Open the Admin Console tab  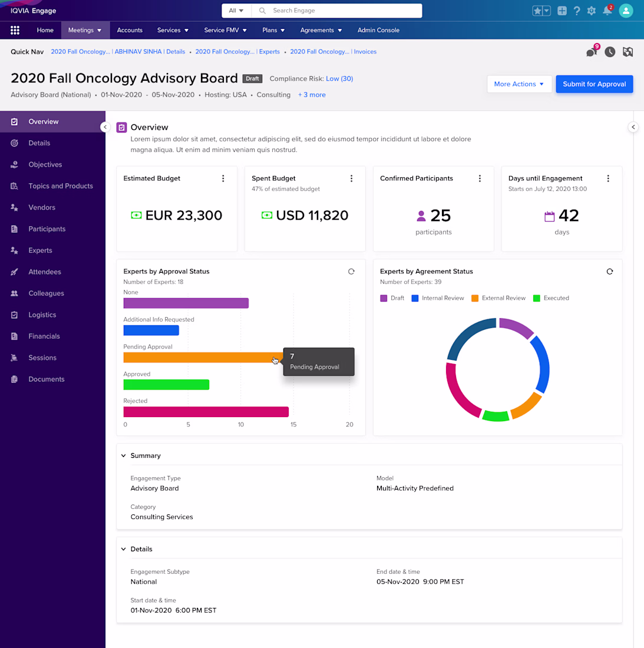pos(378,30)
